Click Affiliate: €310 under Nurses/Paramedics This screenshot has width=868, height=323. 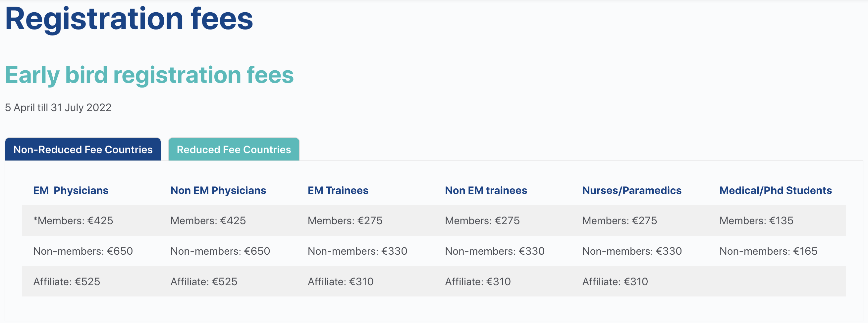[615, 282]
